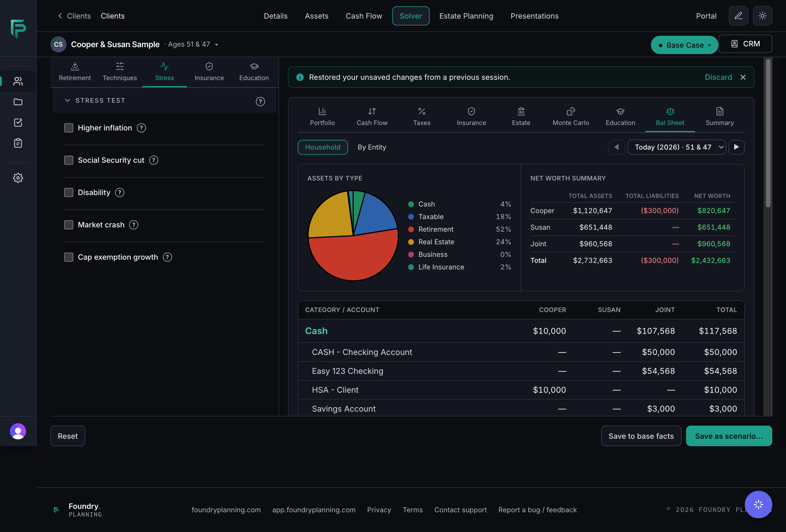Advance to the next year with right arrow
This screenshot has width=786, height=532.
coord(736,147)
